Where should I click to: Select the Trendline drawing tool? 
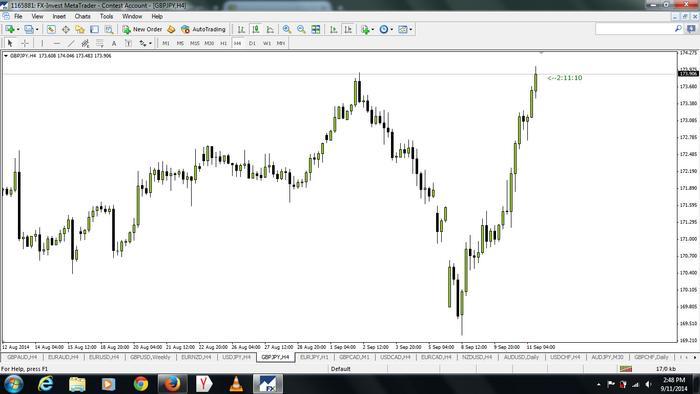coord(71,43)
